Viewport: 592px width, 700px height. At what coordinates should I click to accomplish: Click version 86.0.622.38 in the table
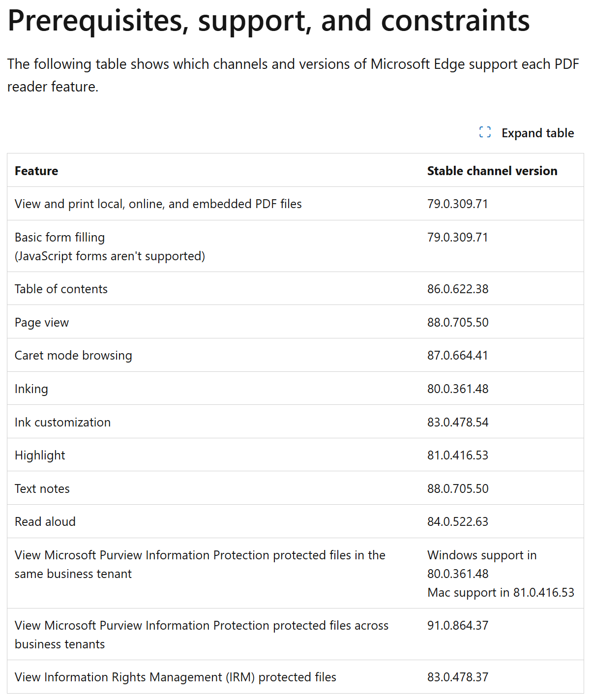[x=457, y=289]
